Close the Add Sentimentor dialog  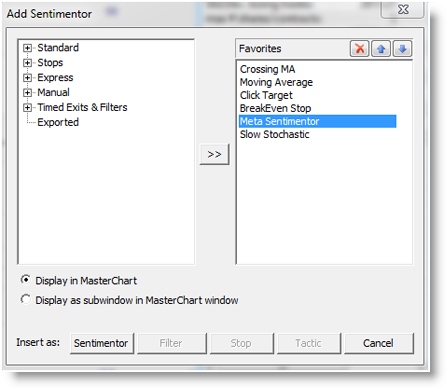(403, 9)
